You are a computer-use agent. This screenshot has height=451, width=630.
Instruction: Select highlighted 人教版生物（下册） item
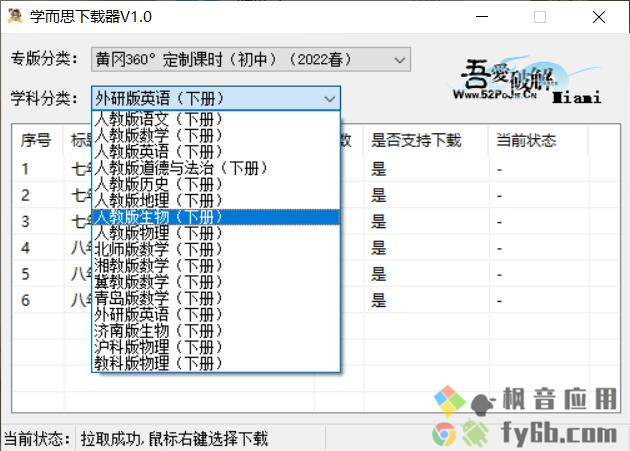tap(216, 217)
